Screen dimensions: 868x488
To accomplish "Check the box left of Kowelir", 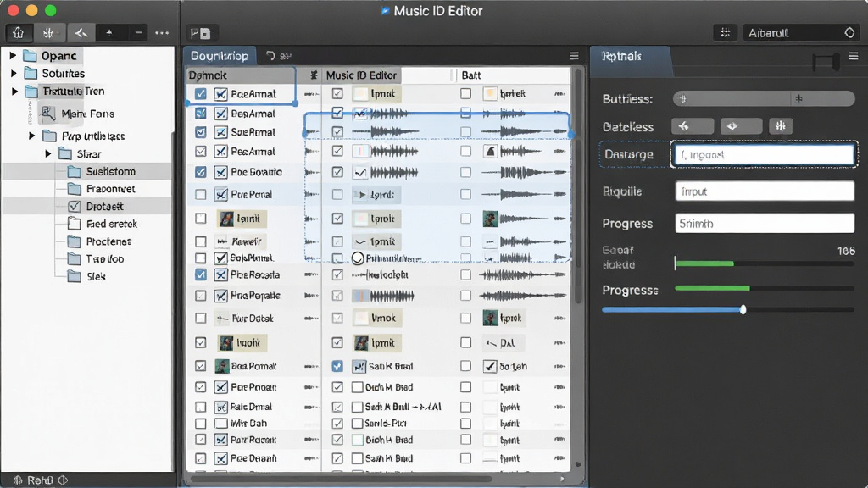I will (200, 241).
